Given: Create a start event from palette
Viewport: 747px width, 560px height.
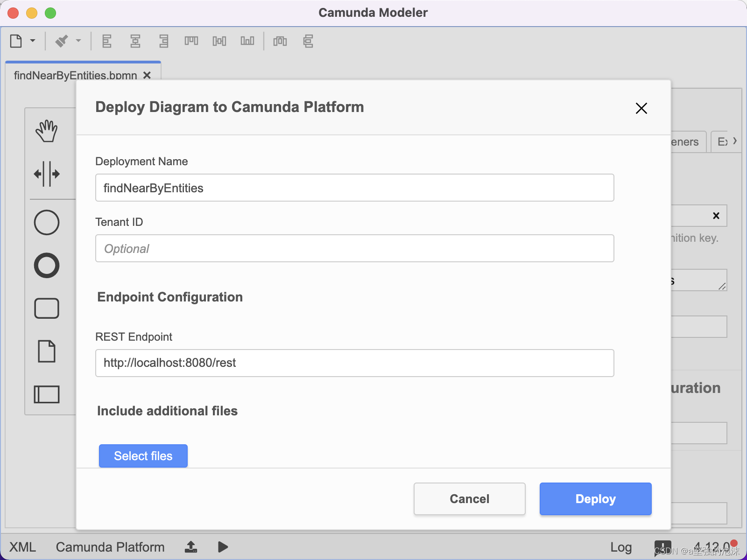Looking at the screenshot, I should 47,222.
